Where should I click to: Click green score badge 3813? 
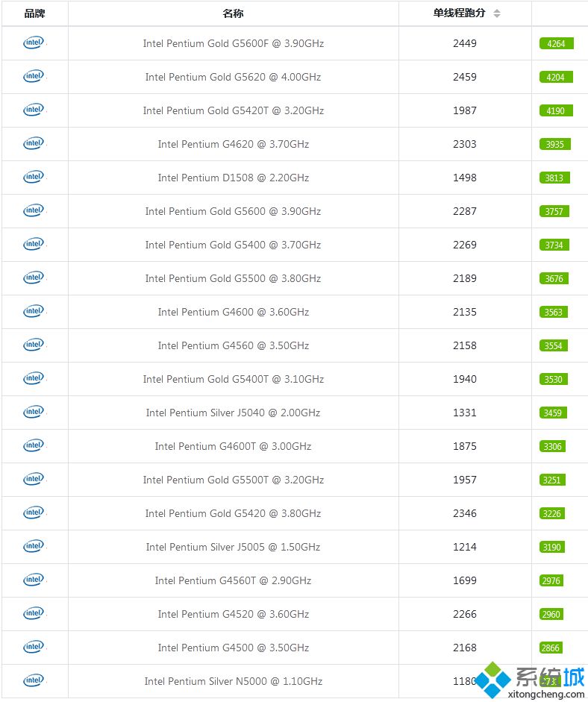tap(554, 178)
